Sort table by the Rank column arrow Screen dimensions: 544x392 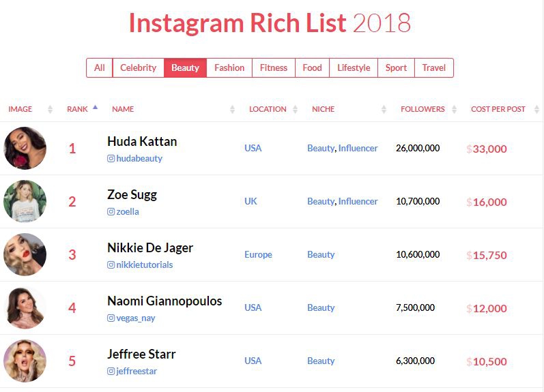tap(95, 108)
